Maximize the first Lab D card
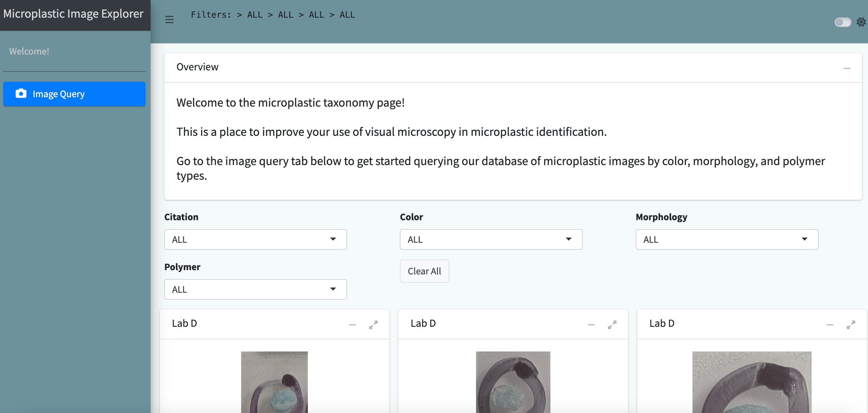 [x=373, y=325]
